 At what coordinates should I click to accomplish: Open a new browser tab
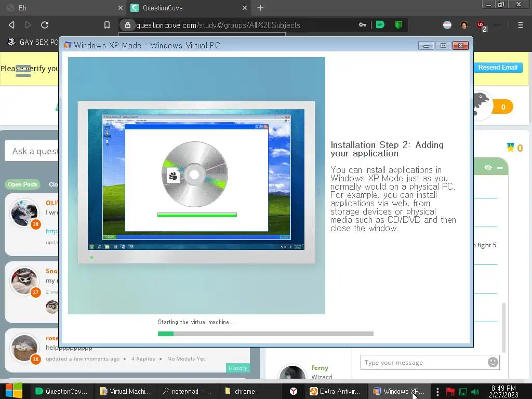260,8
